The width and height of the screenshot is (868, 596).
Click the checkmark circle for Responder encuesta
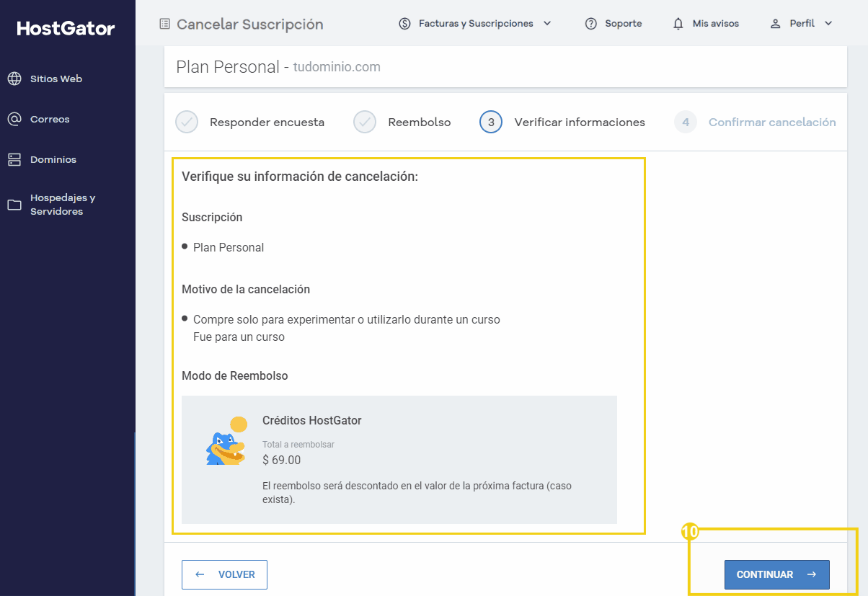[x=187, y=123]
